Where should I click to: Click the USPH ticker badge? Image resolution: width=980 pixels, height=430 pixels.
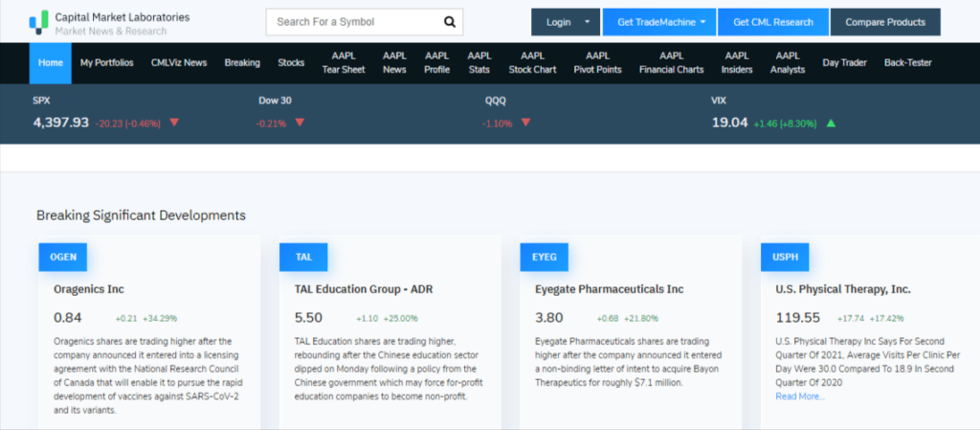[785, 257]
